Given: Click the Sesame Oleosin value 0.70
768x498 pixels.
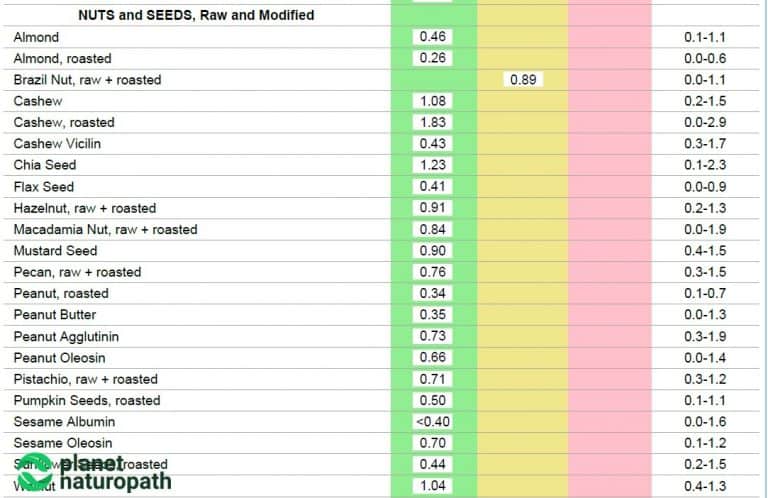Looking at the screenshot, I should click(x=433, y=443).
